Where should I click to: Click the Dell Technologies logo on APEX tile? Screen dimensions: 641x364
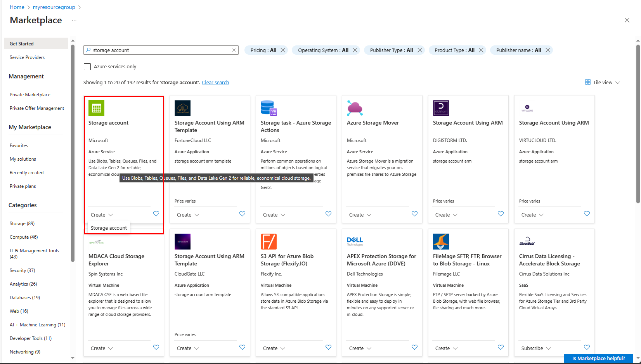[x=355, y=241]
